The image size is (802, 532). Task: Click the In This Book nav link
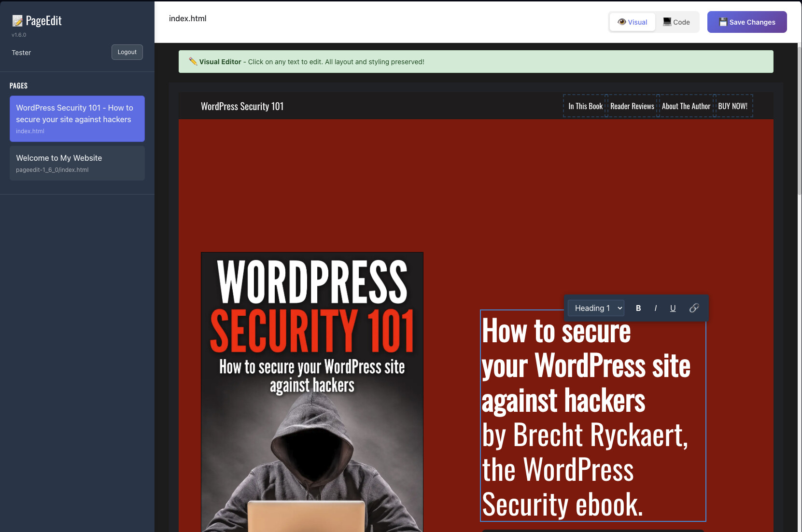[x=585, y=106]
